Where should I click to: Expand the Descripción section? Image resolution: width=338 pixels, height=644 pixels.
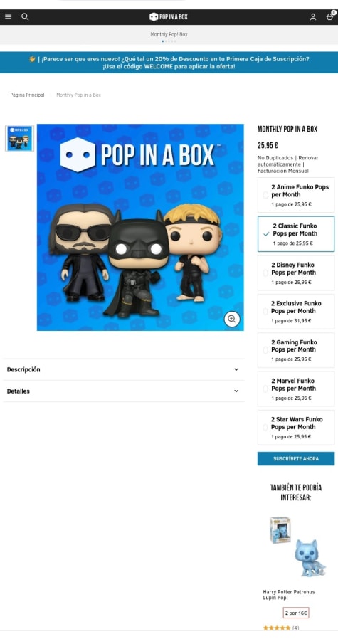point(123,369)
